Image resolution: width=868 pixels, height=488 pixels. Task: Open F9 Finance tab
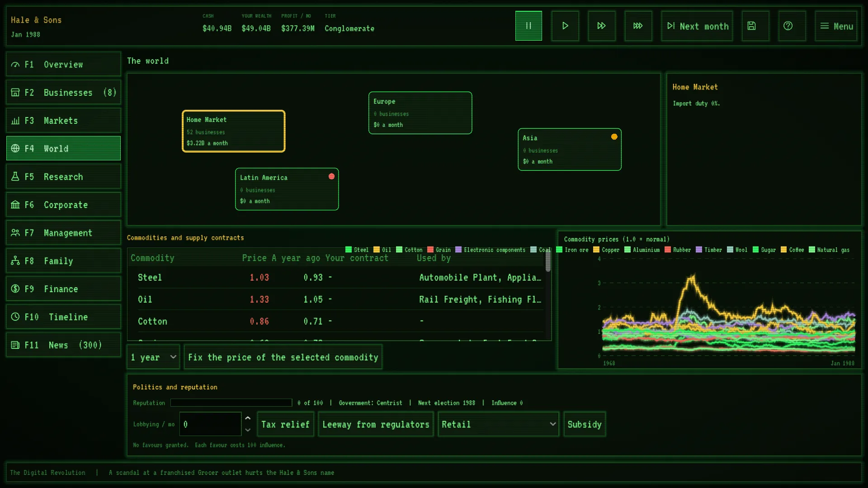pos(63,289)
